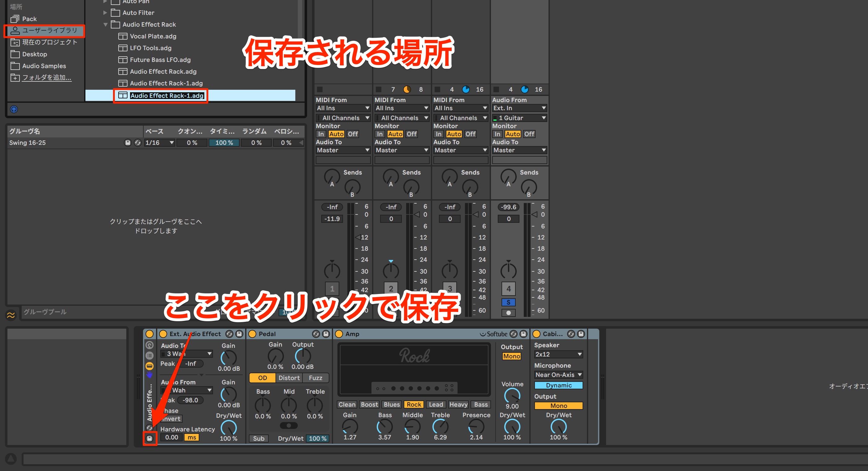Screen dimensions: 868x471
Task: Toggle the Cabinet Dynamic microphone button
Action: point(559,385)
